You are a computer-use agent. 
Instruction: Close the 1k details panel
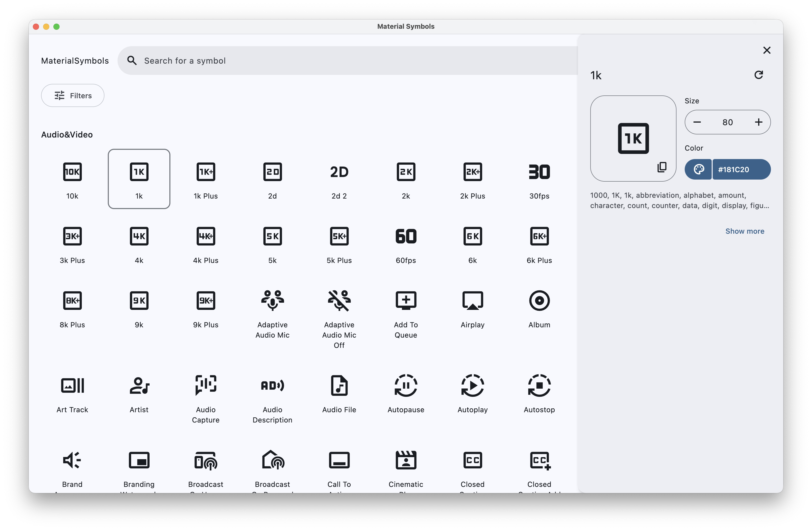(x=767, y=51)
